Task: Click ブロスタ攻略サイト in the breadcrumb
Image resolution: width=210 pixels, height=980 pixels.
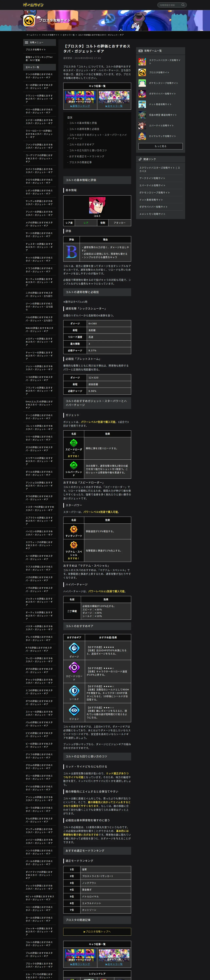Action: click(x=50, y=35)
